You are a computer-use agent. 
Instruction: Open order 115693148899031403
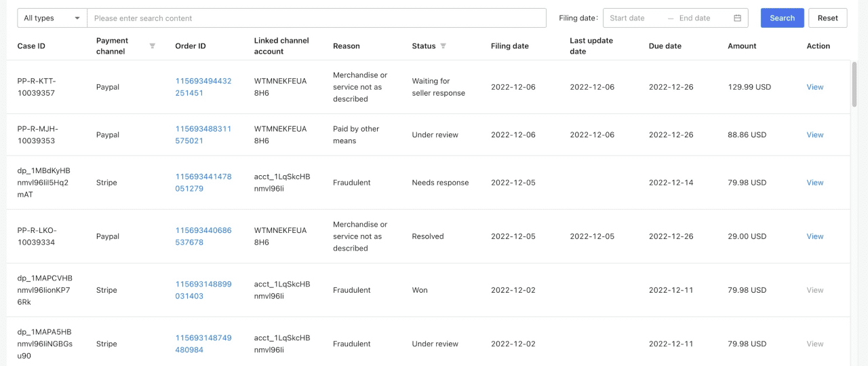203,290
